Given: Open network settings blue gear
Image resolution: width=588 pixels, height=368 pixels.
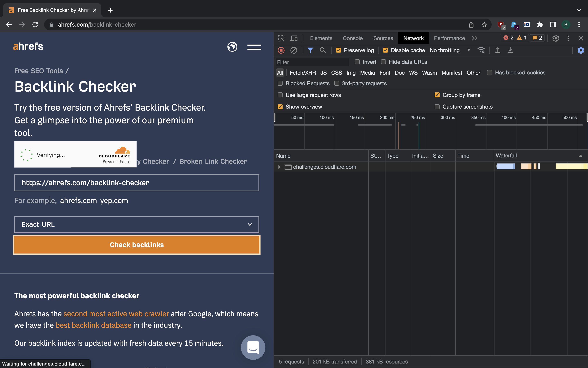Looking at the screenshot, I should (x=581, y=50).
